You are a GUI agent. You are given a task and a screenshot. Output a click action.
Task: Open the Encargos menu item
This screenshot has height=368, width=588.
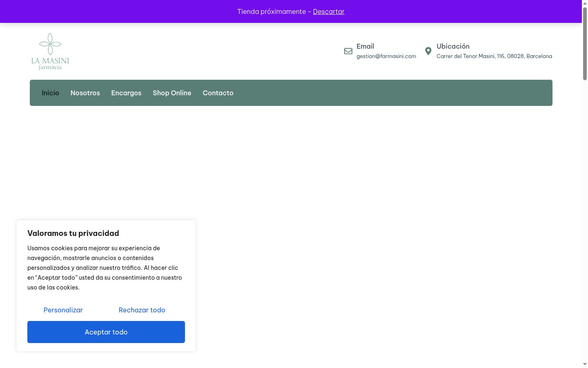(x=126, y=93)
